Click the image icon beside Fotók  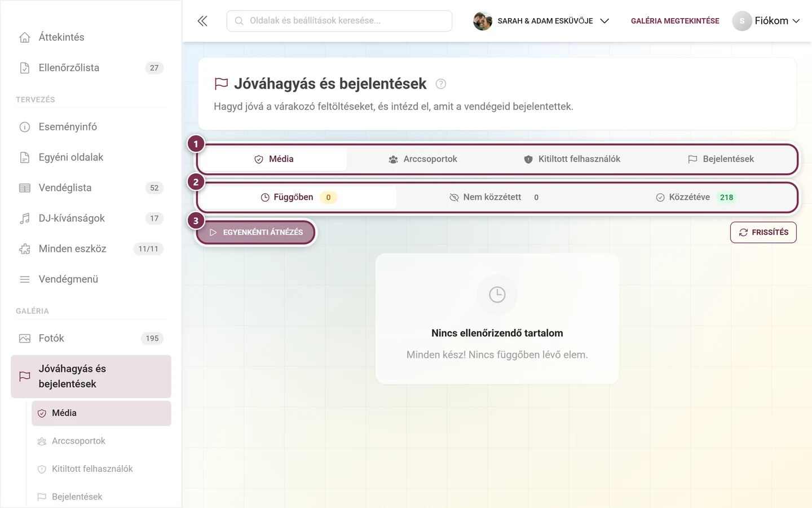(25, 339)
